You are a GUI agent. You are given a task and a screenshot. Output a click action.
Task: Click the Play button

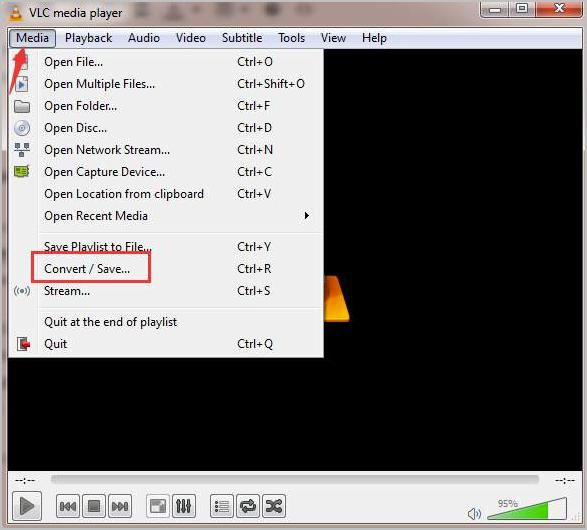[x=26, y=506]
